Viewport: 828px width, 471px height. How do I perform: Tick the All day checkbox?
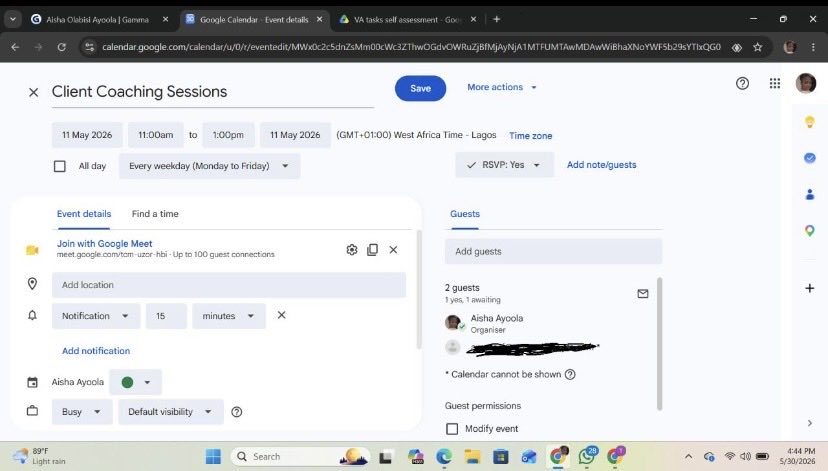click(x=60, y=166)
